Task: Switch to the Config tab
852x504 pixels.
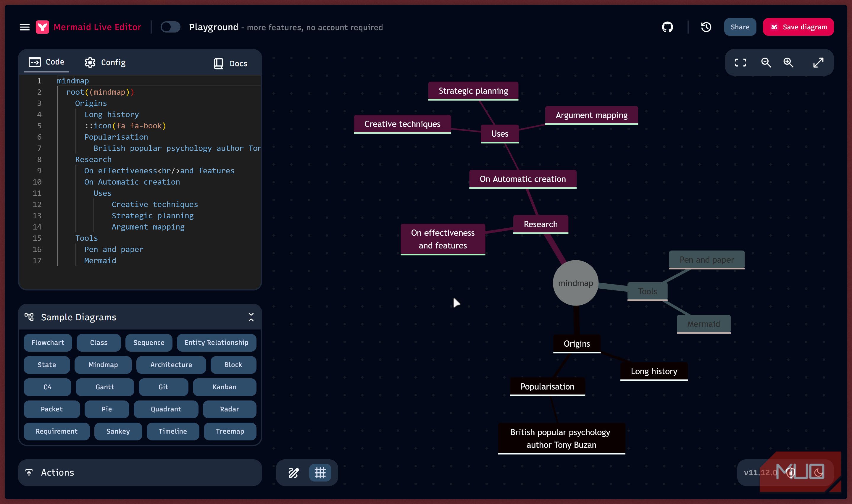Action: pyautogui.click(x=105, y=62)
